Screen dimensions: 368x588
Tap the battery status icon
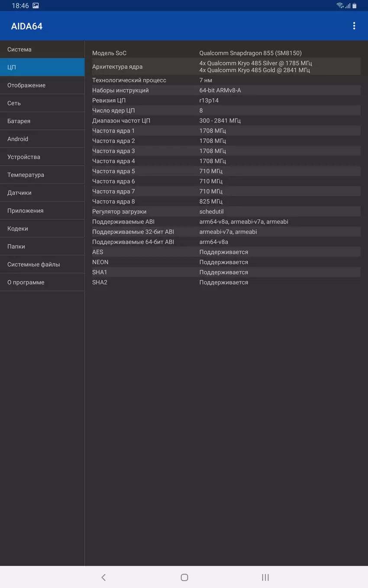[355, 6]
